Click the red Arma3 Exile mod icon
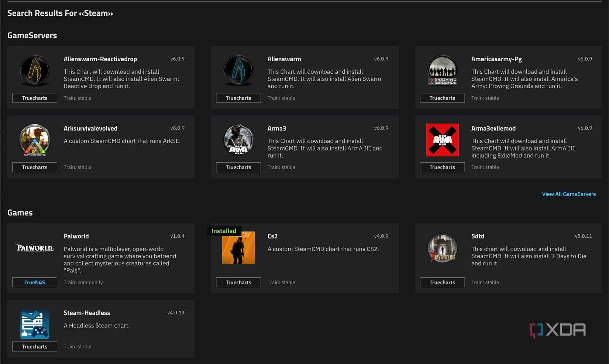 click(442, 140)
